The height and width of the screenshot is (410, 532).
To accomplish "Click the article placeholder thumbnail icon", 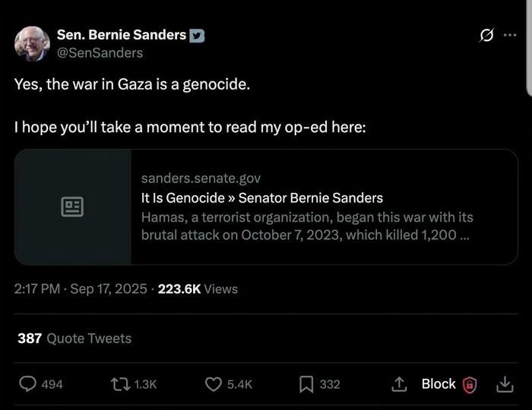I will point(73,207).
